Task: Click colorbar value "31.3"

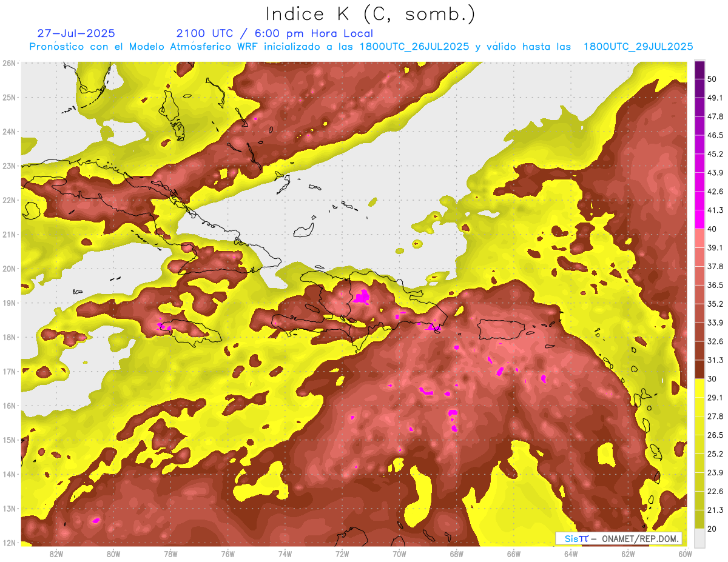Action: pyautogui.click(x=715, y=360)
